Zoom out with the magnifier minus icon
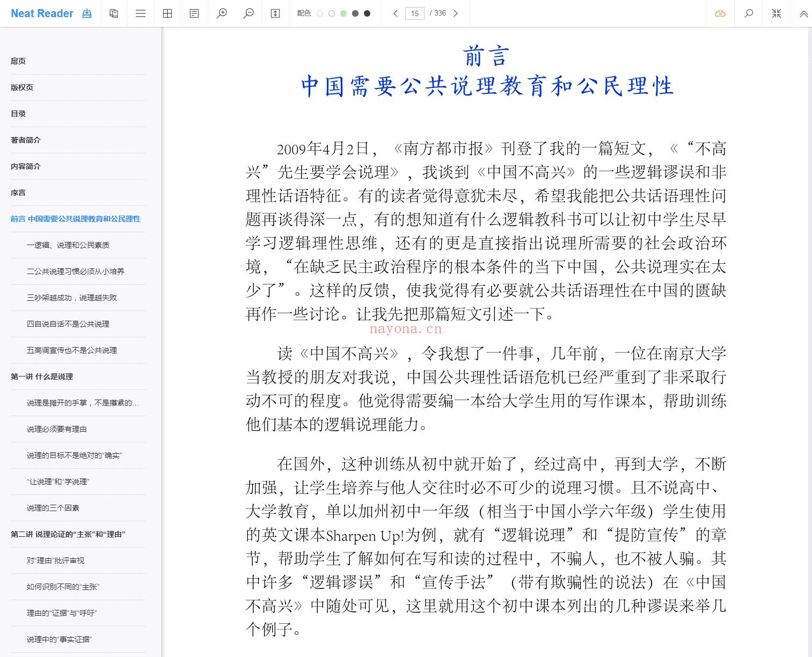Image resolution: width=812 pixels, height=657 pixels. pos(248,13)
